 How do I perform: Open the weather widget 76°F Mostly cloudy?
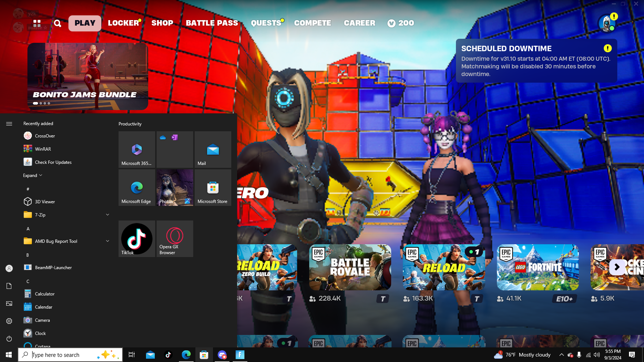pos(522,355)
